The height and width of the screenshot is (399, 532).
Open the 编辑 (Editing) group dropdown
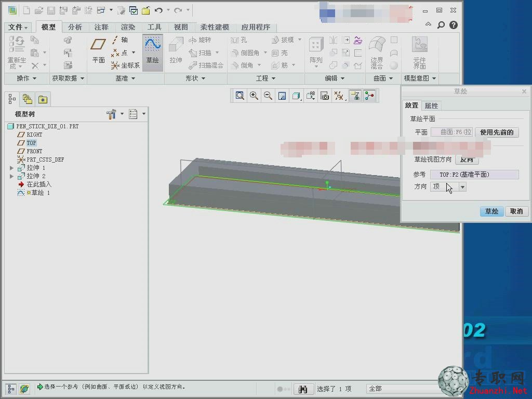(x=335, y=78)
